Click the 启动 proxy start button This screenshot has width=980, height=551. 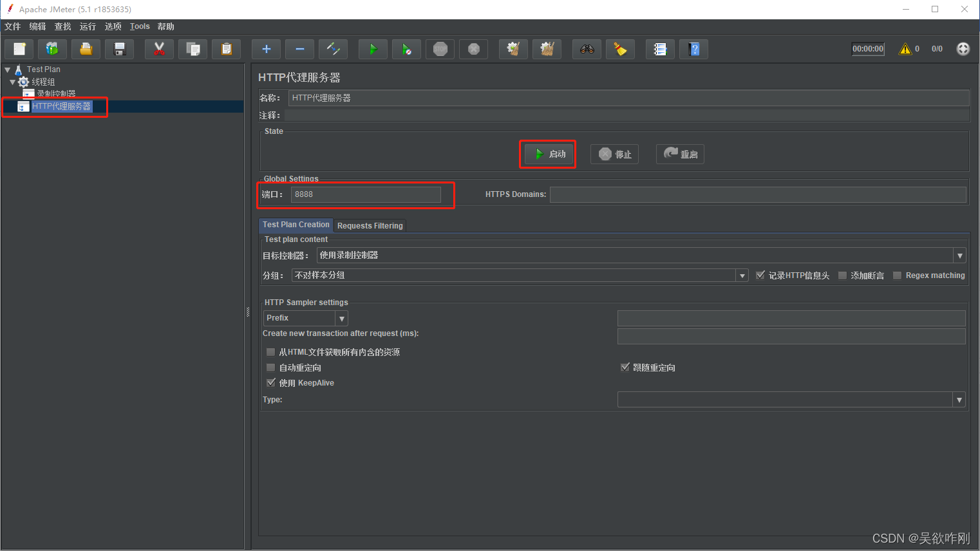pos(548,154)
